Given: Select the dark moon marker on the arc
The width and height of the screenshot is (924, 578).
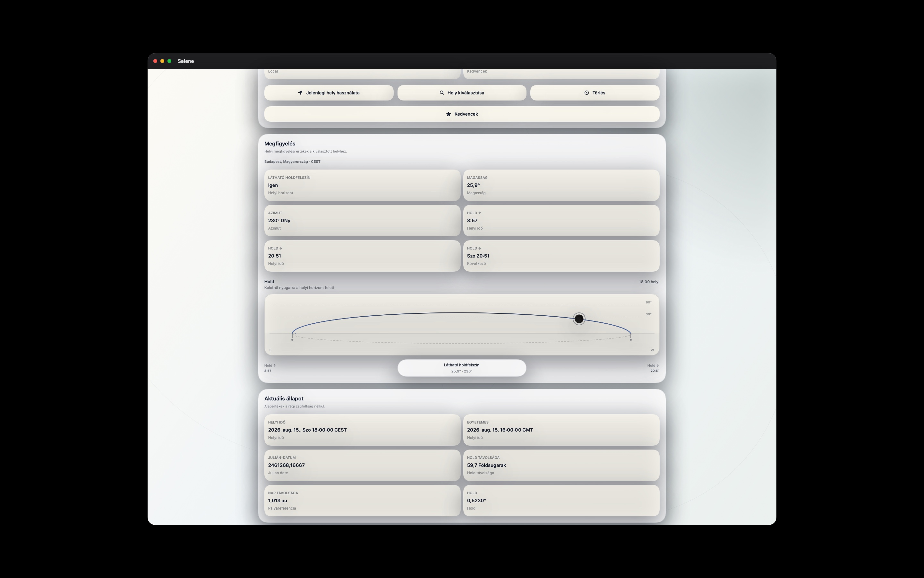Looking at the screenshot, I should [579, 319].
